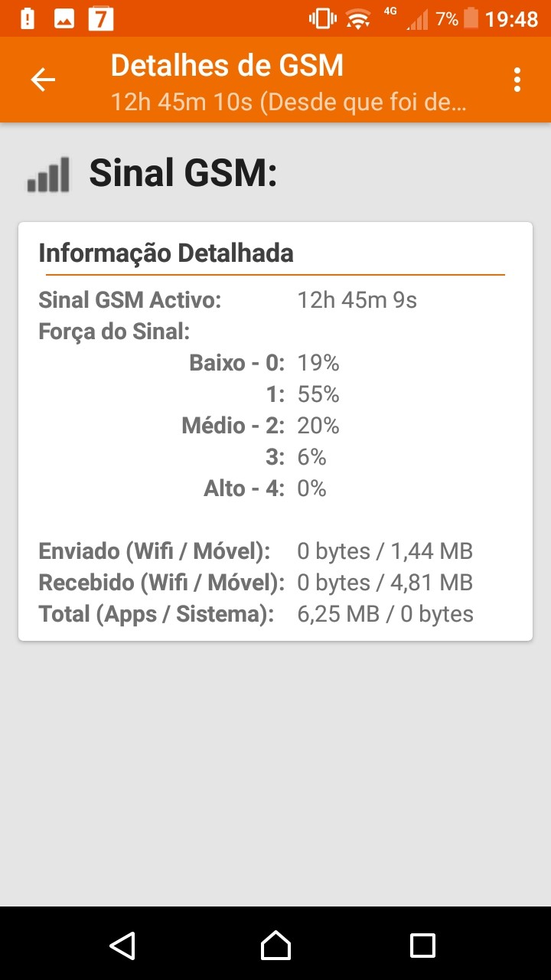Tap the clock showing 19:48
551x980 pixels.
[x=511, y=18]
